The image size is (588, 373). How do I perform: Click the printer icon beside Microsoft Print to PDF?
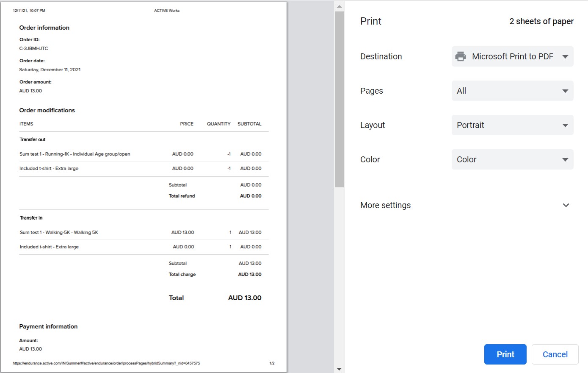pyautogui.click(x=461, y=56)
